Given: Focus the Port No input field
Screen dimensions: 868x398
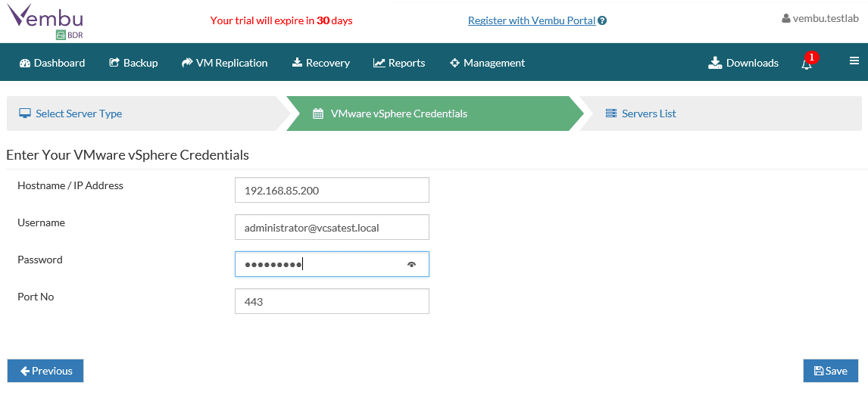Looking at the screenshot, I should pyautogui.click(x=332, y=301).
